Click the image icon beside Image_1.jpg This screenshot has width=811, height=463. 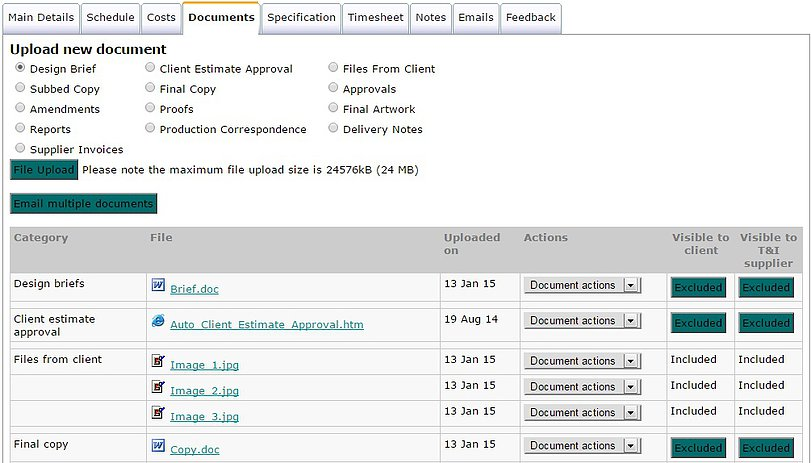coord(158,361)
